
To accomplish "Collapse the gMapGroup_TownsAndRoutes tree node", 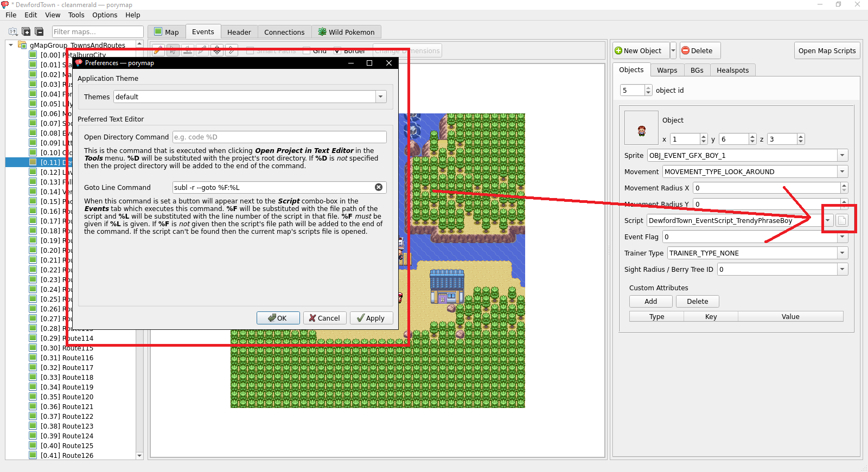I will point(11,45).
